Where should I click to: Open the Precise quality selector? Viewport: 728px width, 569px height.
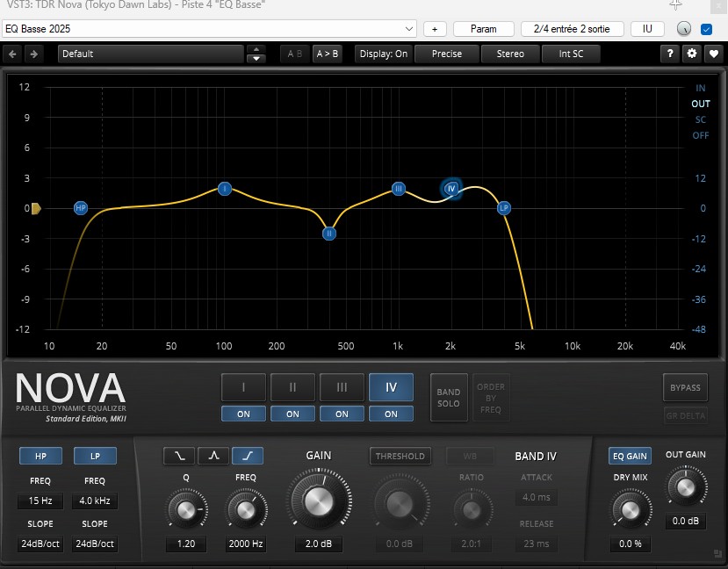pos(447,54)
